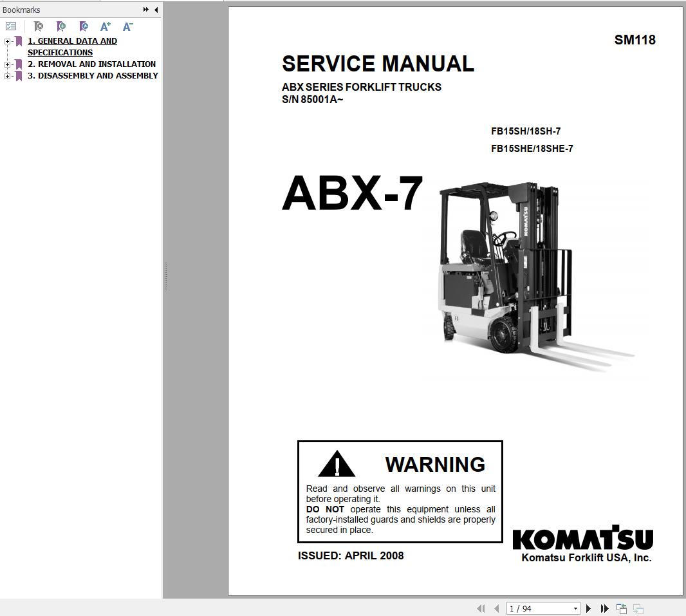
Task: Decrease bookmark font size with A- icon
Action: tap(127, 26)
